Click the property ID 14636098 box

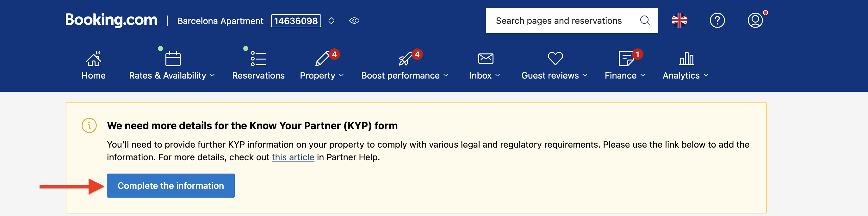pos(295,21)
